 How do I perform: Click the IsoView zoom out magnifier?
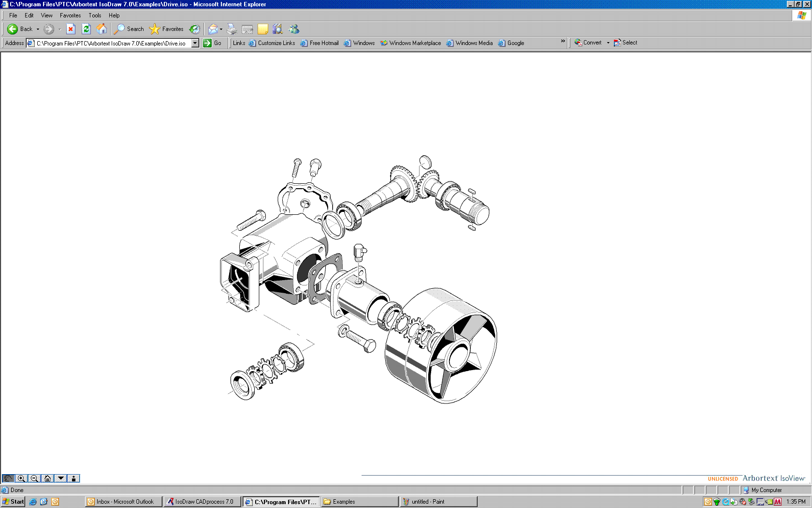[34, 478]
